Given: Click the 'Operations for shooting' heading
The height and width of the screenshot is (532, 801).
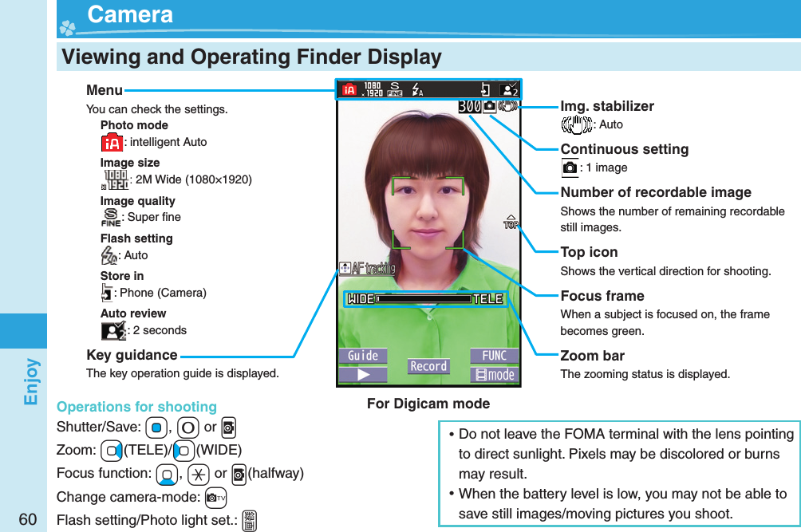Looking at the screenshot, I should [x=137, y=407].
